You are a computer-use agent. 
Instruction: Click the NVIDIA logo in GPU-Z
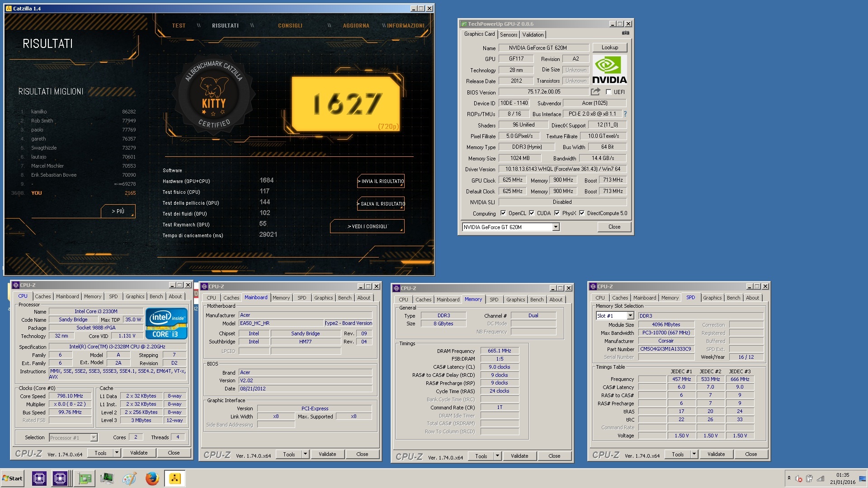pyautogui.click(x=609, y=70)
